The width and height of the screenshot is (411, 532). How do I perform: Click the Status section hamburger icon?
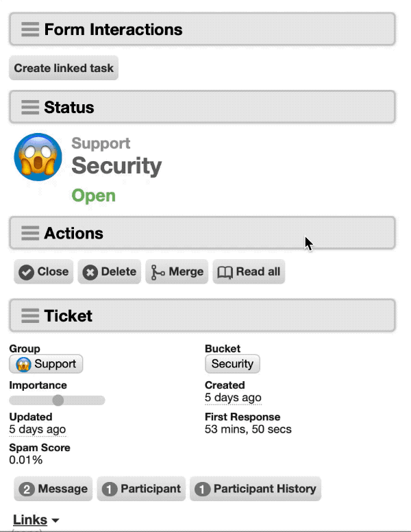click(x=30, y=107)
